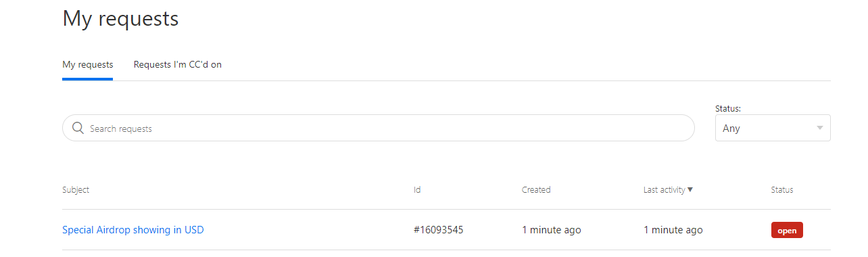This screenshot has width=868, height=257.
Task: Open the Special Airdrop showing in USD request
Action: (133, 230)
